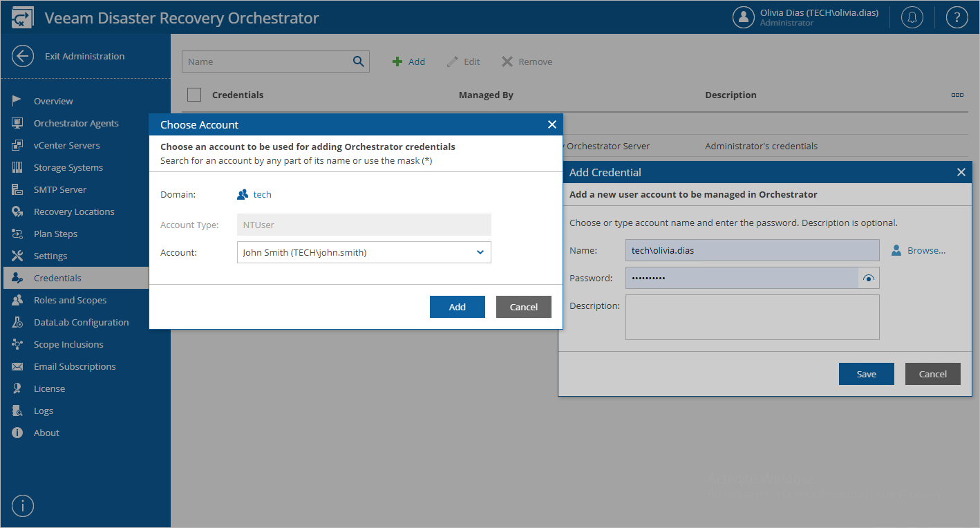This screenshot has height=528, width=980.
Task: Click the Overview flag icon
Action: point(18,101)
